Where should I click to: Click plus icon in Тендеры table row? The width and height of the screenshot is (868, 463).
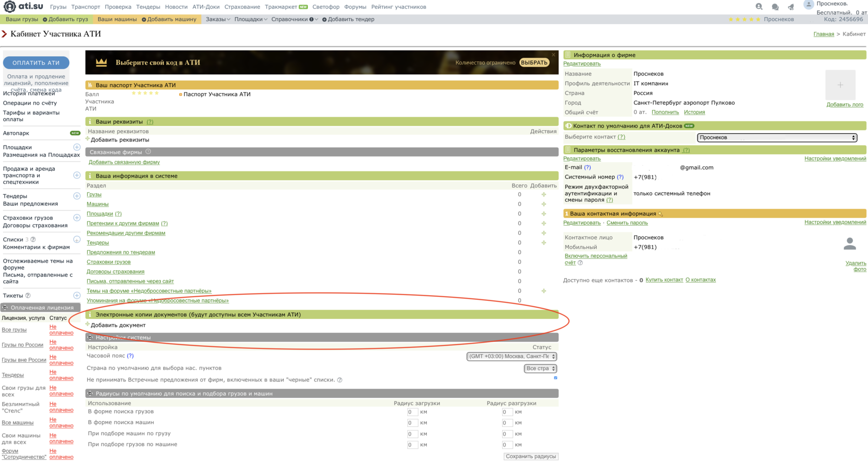click(544, 243)
